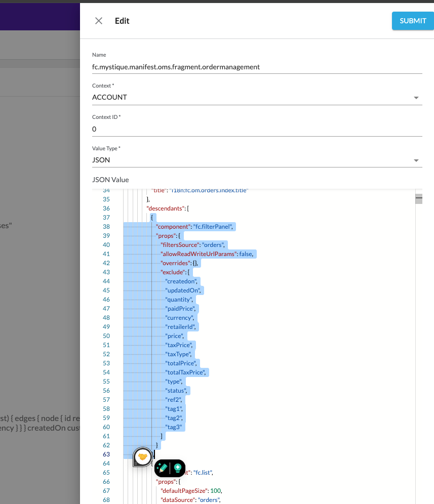The image size is (434, 504).
Task: Click the SUBMIT button
Action: [413, 21]
